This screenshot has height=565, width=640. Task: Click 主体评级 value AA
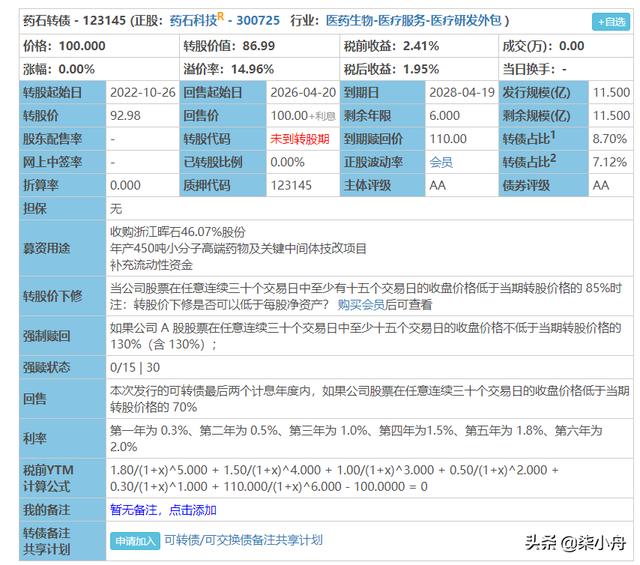(x=437, y=185)
